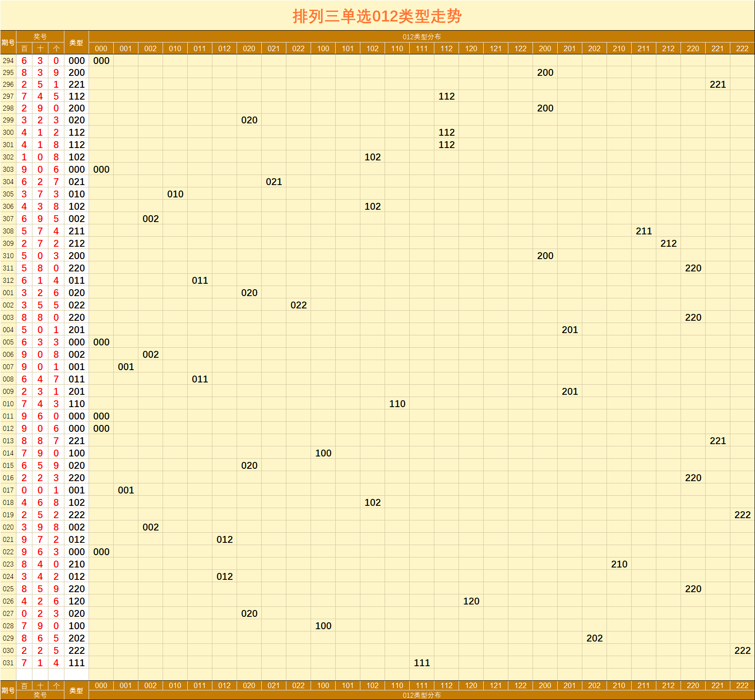Select type value 221 in row 296
Viewport: 755px width, 700px height.
(76, 85)
